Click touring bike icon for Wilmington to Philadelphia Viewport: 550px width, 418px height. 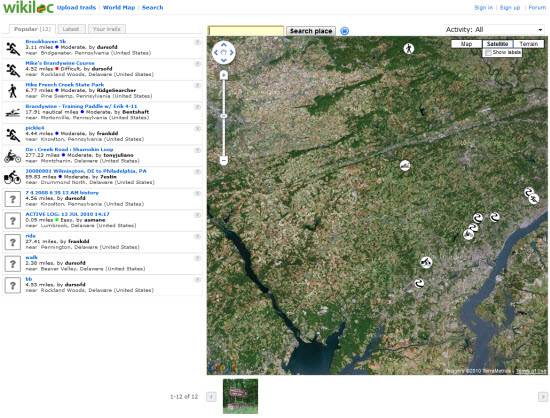coord(13,177)
